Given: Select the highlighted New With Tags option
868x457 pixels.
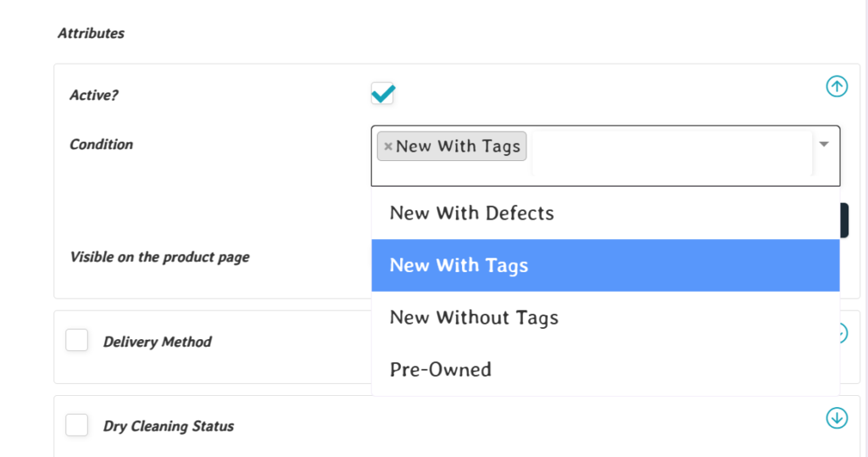Looking at the screenshot, I should pos(459,265).
